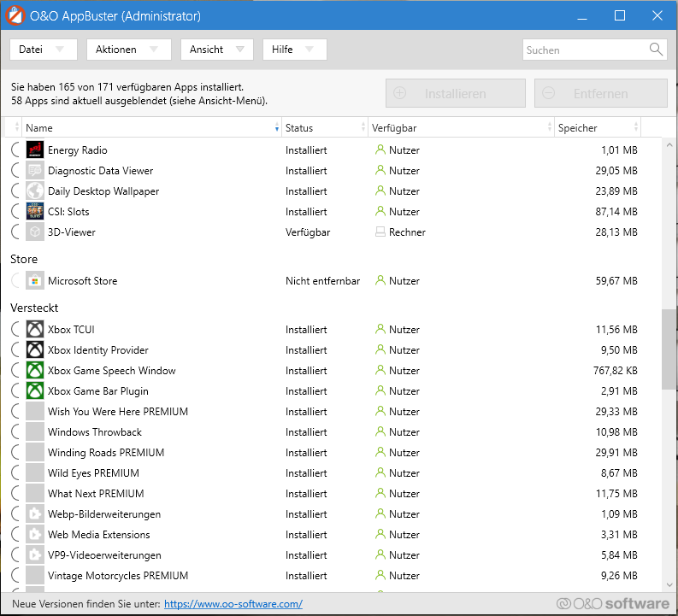Open the Hilfe dropdown menu
The image size is (678, 616).
(x=294, y=50)
